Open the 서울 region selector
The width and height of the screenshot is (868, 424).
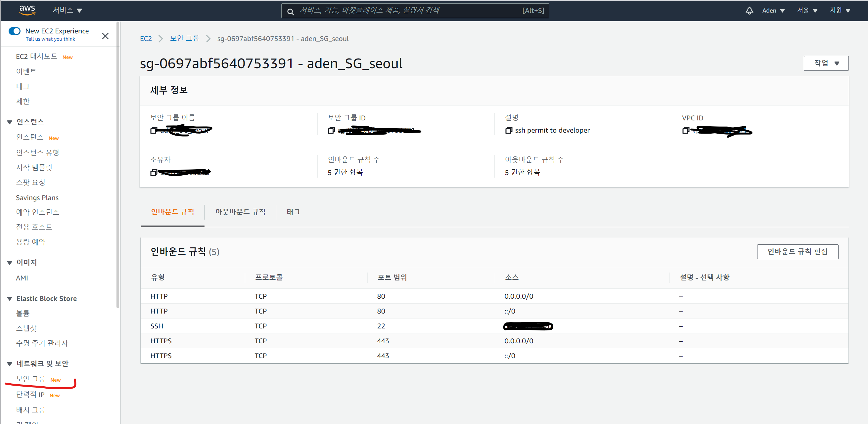807,11
